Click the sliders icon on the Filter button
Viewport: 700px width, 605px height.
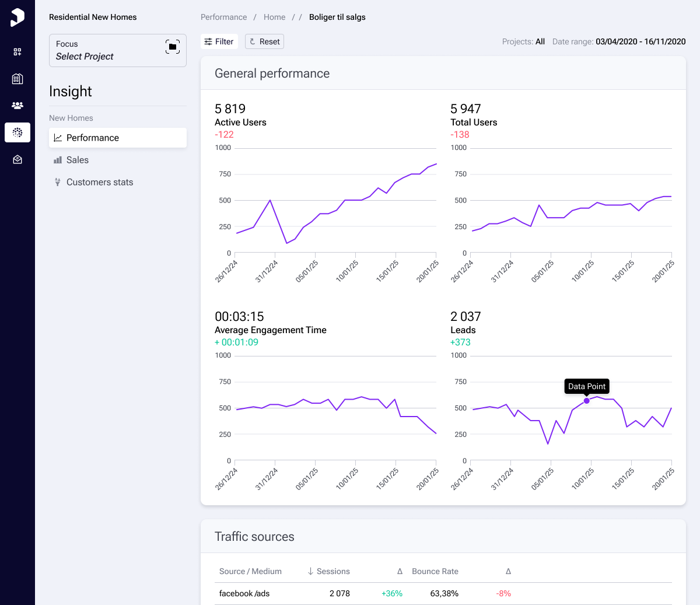click(x=208, y=41)
